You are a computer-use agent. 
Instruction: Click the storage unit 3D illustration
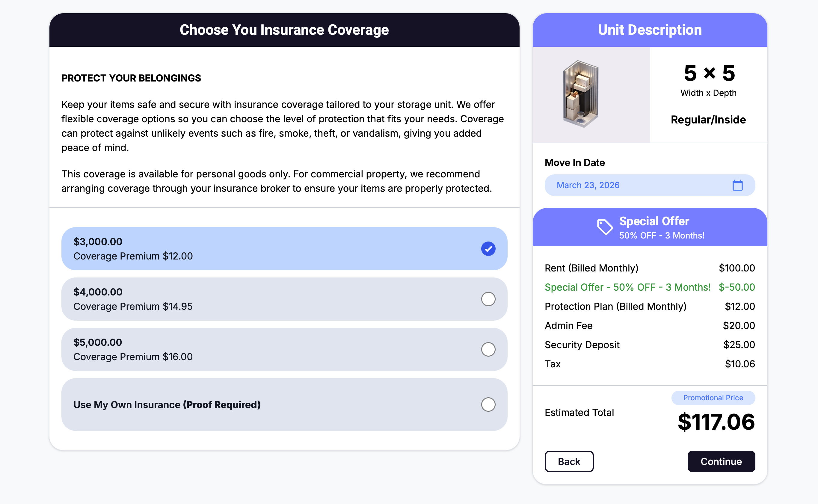(581, 94)
